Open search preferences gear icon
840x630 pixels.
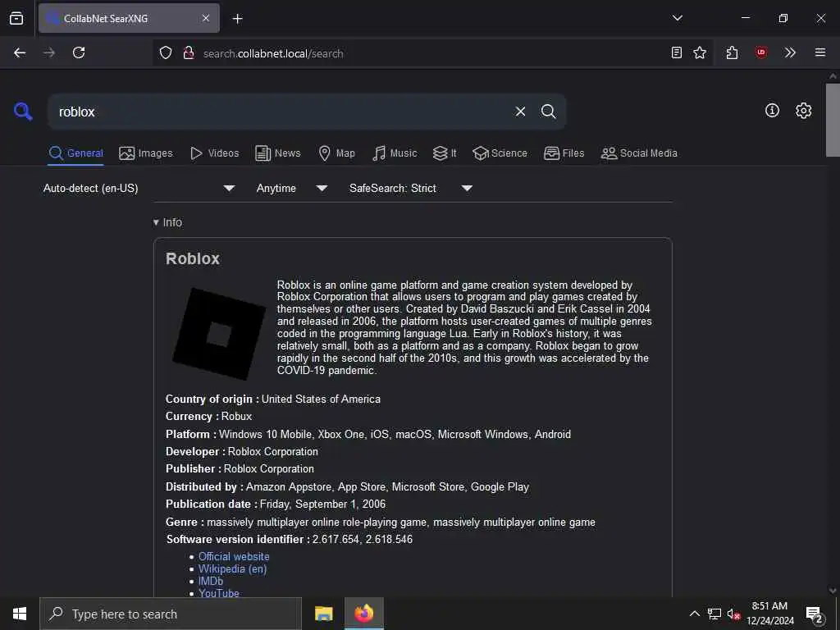pos(804,111)
